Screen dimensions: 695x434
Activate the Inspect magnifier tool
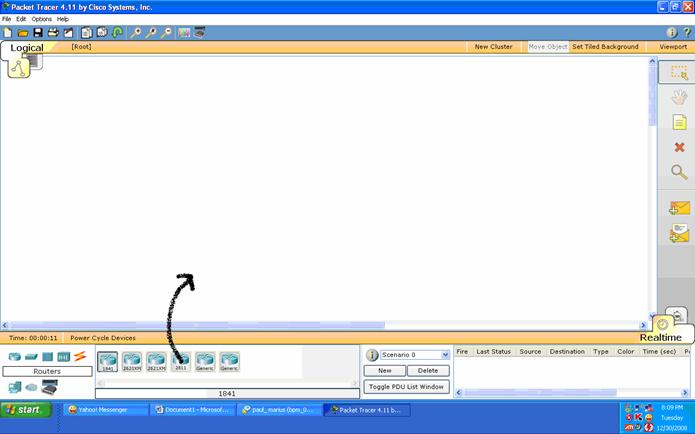click(679, 172)
